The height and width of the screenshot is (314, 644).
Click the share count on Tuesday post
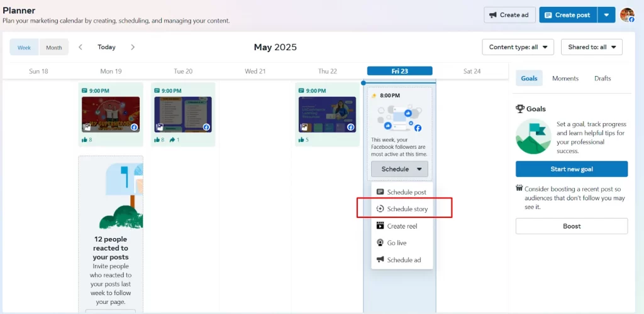(174, 140)
